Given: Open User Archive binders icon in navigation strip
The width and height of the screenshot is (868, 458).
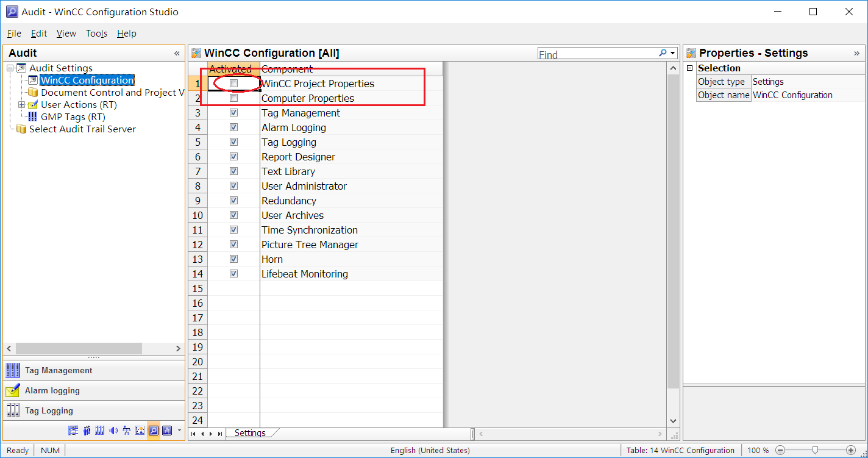Looking at the screenshot, I should point(100,431).
